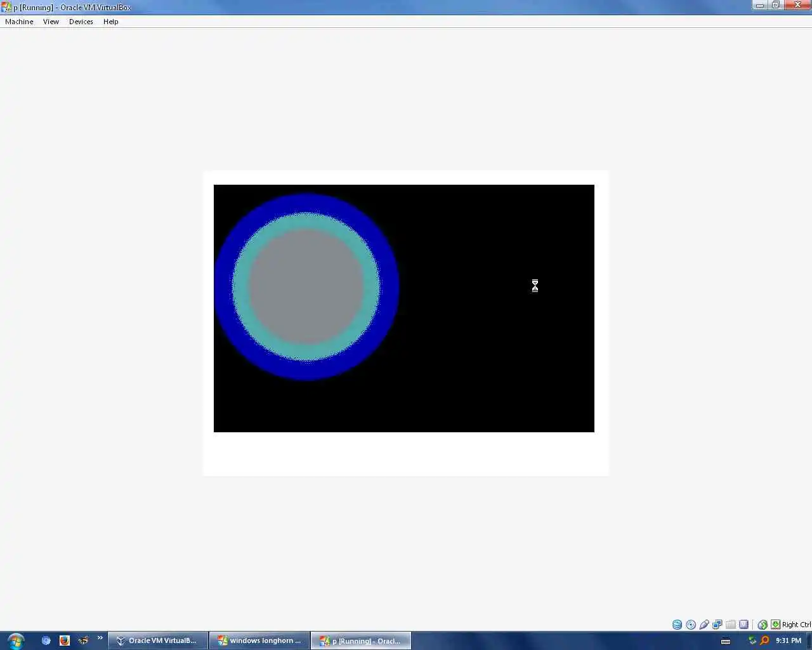Expand the quick launch overflow chevron
Image resolution: width=812 pixels, height=650 pixels.
point(100,638)
